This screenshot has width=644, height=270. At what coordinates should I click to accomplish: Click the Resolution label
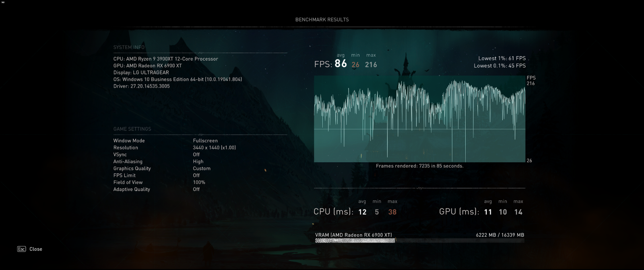(126, 148)
